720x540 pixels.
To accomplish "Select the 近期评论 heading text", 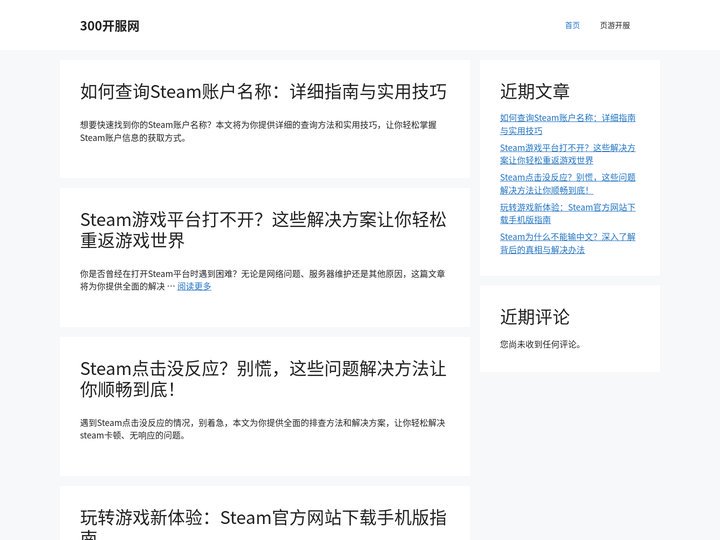I will (534, 317).
